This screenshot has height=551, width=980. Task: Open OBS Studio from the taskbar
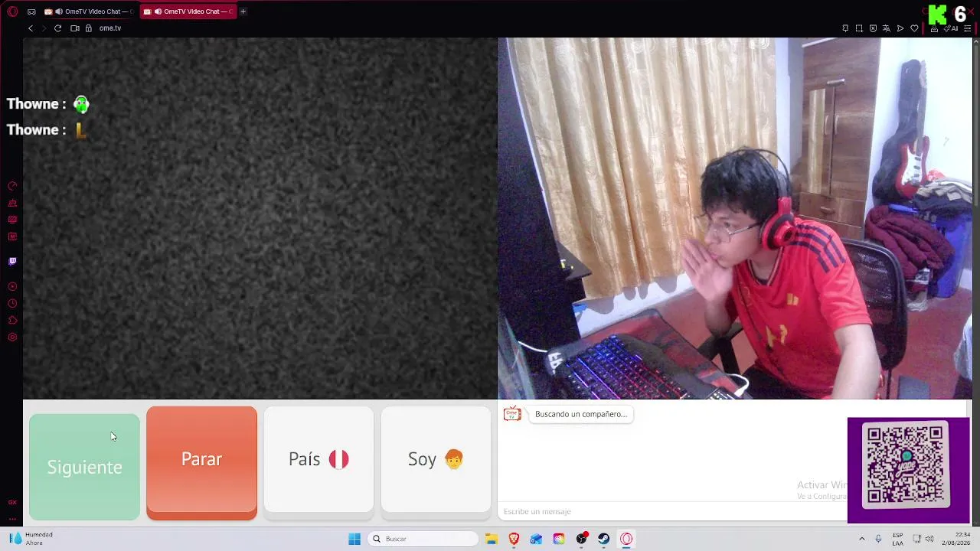point(582,539)
